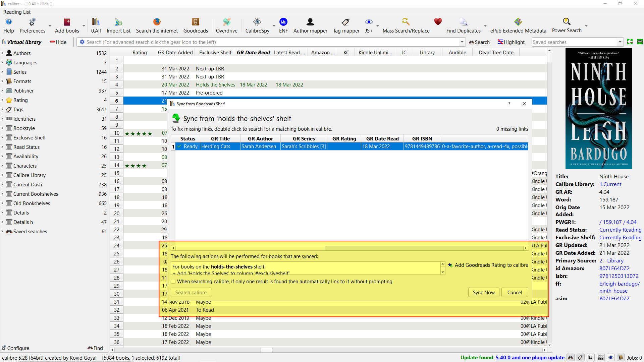Open the 5.40.0 update link
Screen dimensions: 644x362
point(530,358)
